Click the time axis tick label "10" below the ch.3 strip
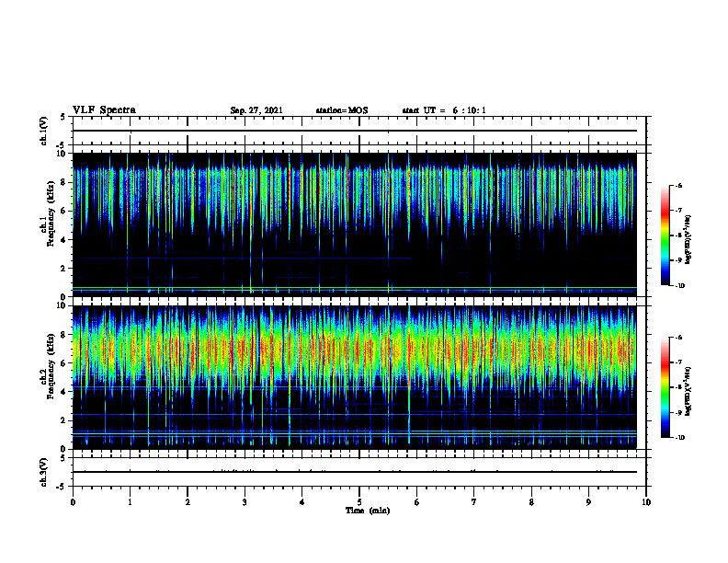728x563 pixels. pos(646,502)
